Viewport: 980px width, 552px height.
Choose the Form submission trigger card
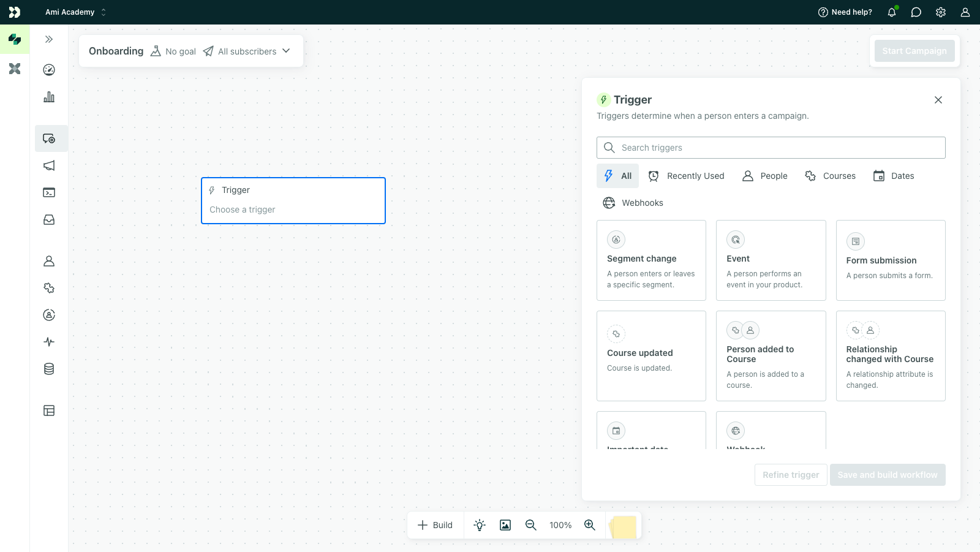click(891, 260)
